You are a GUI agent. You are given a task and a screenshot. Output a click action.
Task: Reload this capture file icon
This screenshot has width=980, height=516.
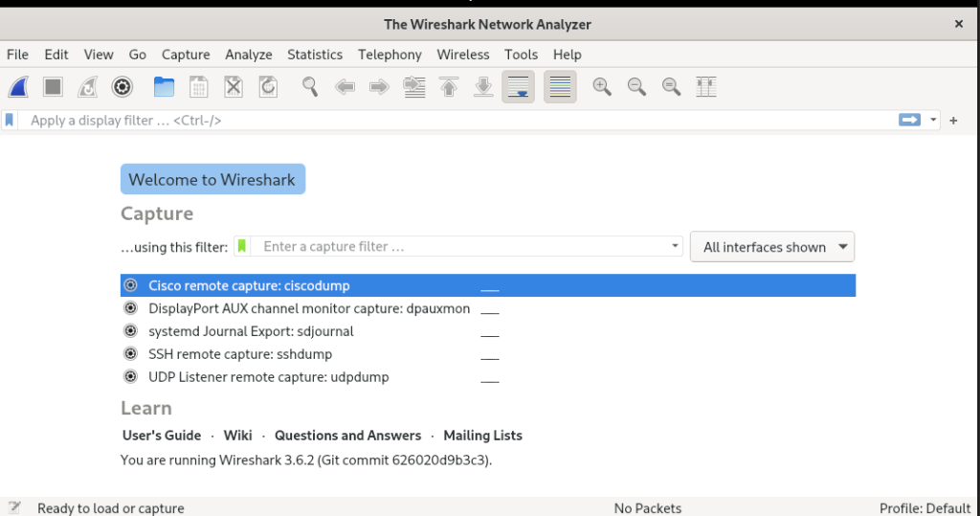(x=268, y=87)
